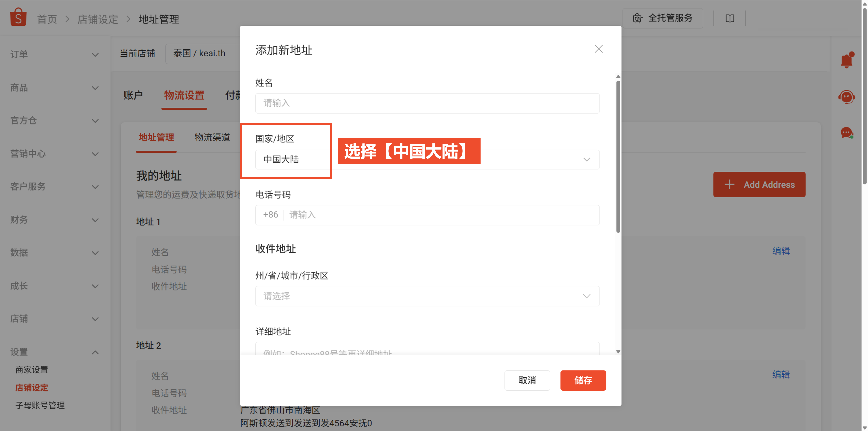
Task: Click the 我的地址 heading
Action: coord(159,176)
